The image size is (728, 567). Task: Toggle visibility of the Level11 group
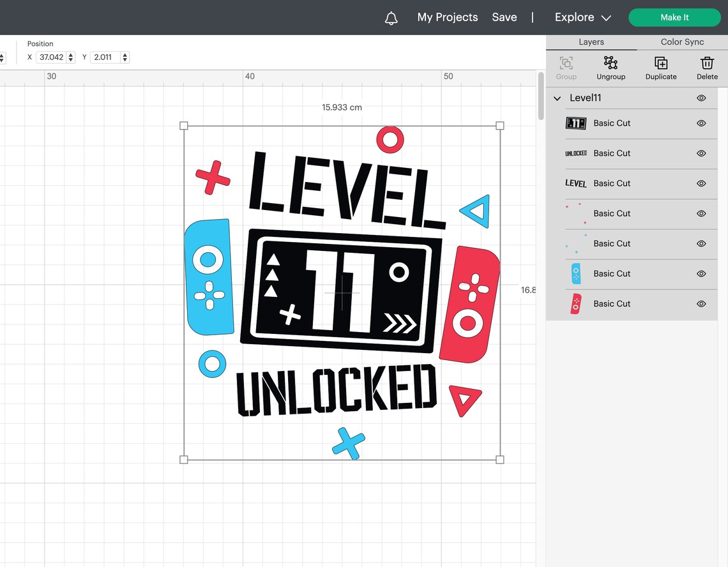(701, 98)
